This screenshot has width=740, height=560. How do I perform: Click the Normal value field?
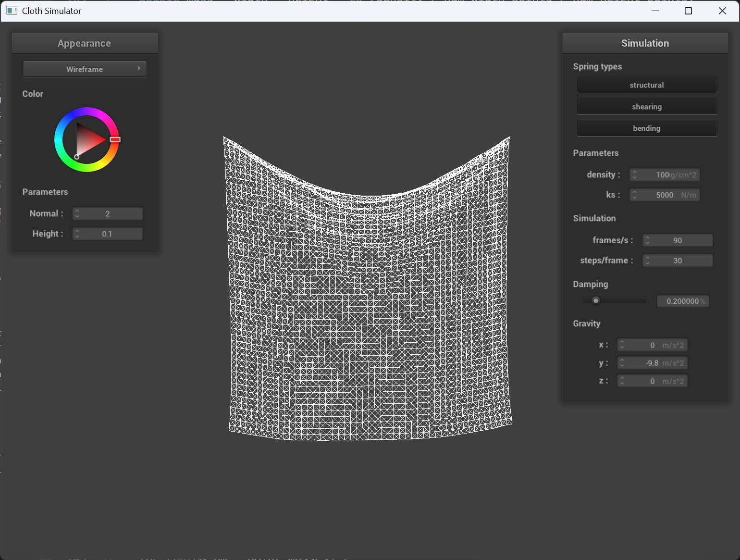(108, 213)
